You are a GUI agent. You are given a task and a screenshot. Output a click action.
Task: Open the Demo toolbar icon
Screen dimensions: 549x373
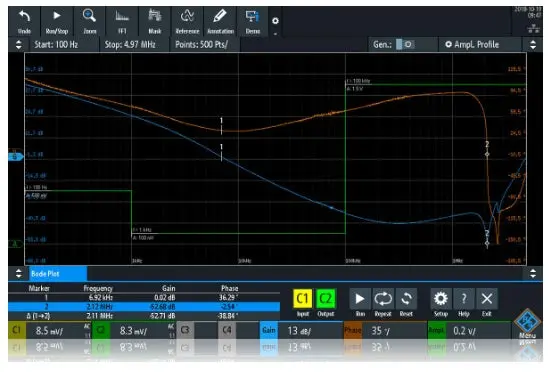tap(252, 22)
